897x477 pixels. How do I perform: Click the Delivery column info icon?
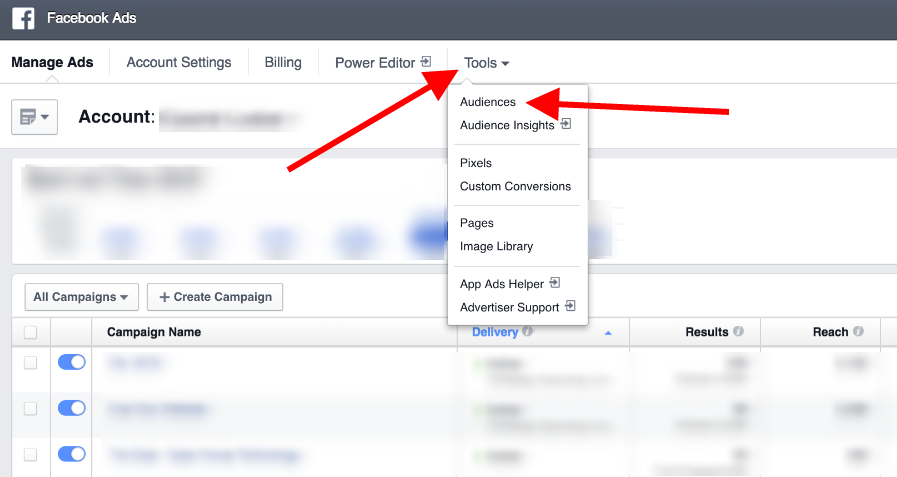pos(527,331)
